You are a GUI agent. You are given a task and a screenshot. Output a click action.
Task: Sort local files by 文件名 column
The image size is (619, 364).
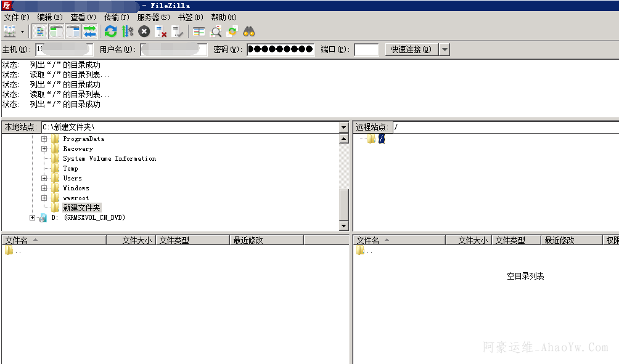point(54,240)
